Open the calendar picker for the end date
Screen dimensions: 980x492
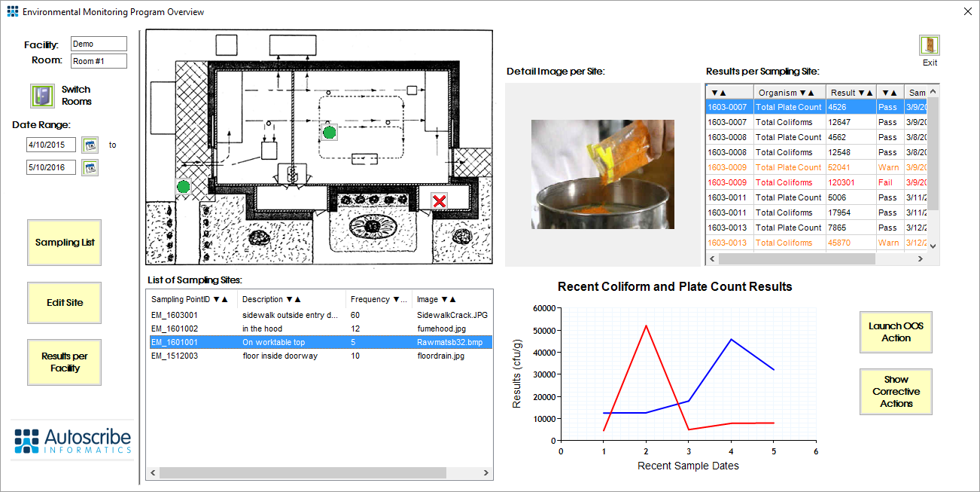point(92,167)
